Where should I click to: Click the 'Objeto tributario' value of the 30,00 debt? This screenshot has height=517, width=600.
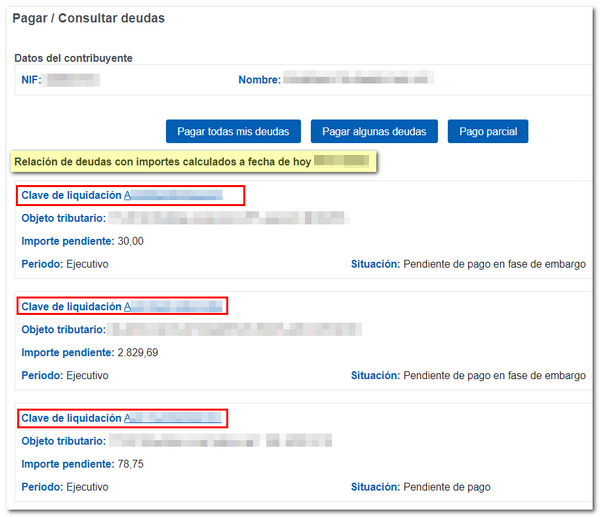[229, 218]
